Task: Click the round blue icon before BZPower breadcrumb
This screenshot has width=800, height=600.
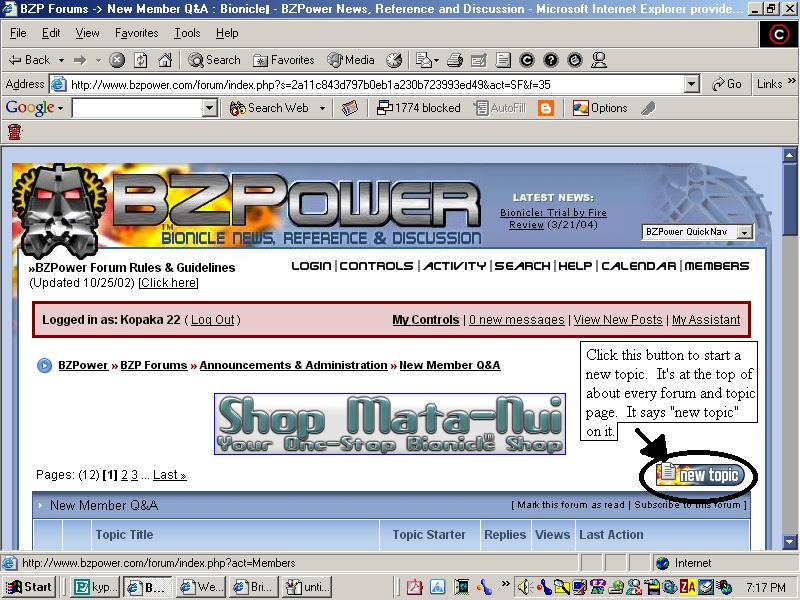Action: (x=44, y=365)
